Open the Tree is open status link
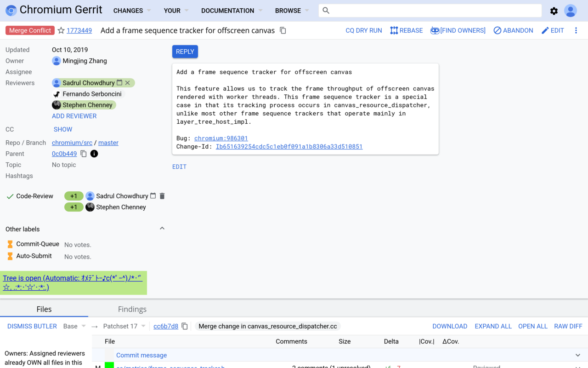Viewport: 588px width, 368px height. (73, 282)
